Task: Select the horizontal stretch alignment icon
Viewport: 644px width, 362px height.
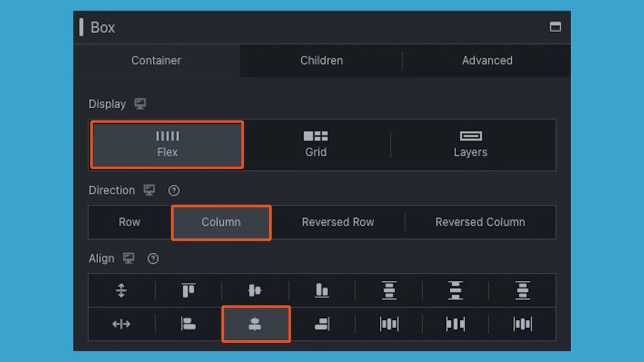Action: pos(121,324)
